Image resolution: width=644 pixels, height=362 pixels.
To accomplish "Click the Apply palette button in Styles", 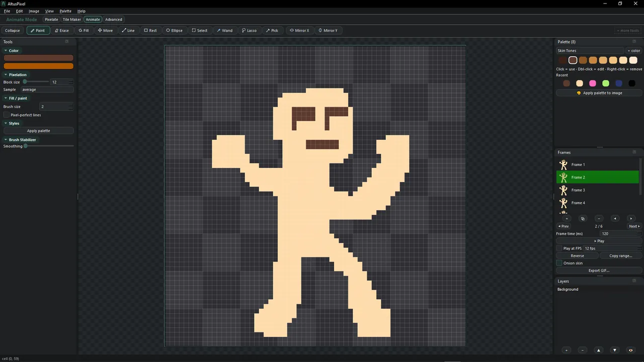I will (x=38, y=131).
